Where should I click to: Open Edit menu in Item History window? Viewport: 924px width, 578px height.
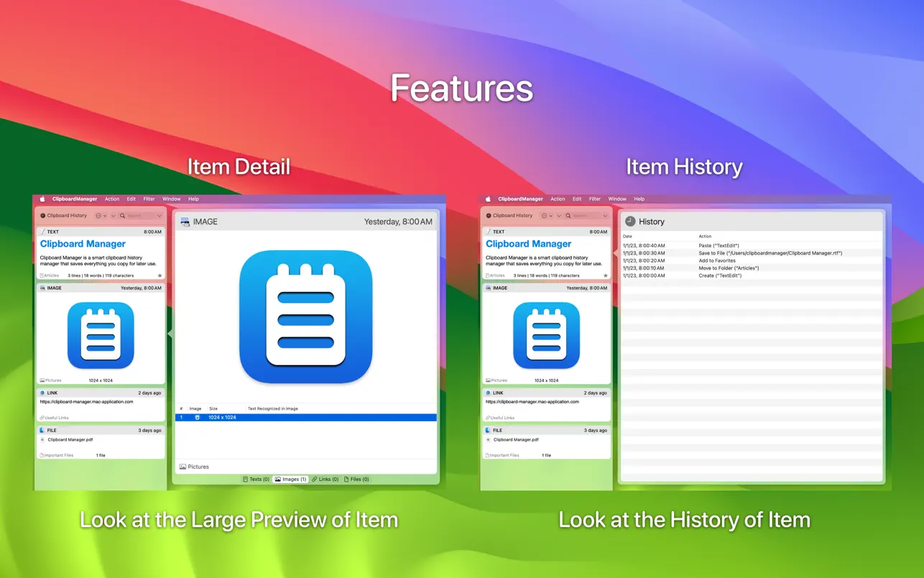coord(577,199)
